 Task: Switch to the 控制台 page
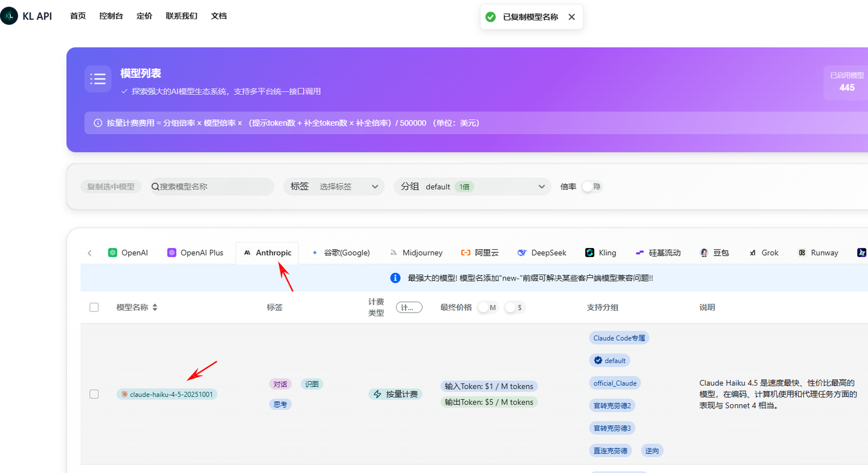pyautogui.click(x=110, y=16)
